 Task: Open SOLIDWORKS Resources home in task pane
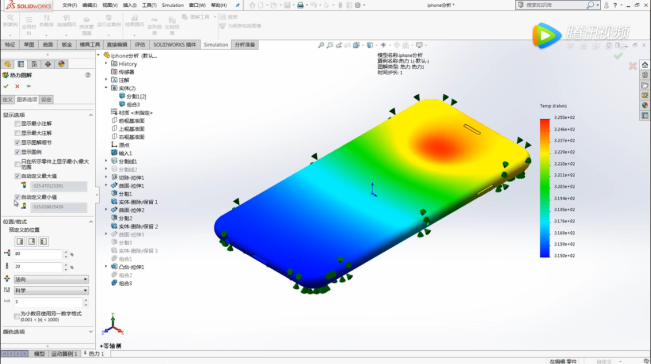coord(645,65)
